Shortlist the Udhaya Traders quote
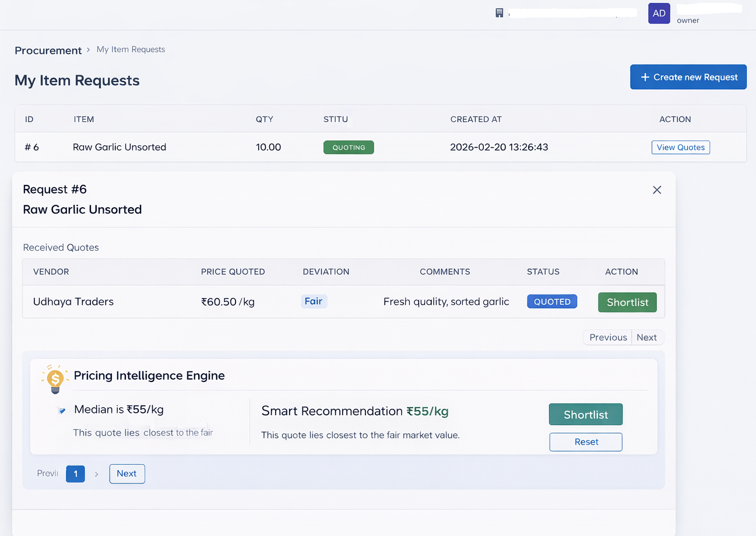This screenshot has height=536, width=756. (x=627, y=302)
